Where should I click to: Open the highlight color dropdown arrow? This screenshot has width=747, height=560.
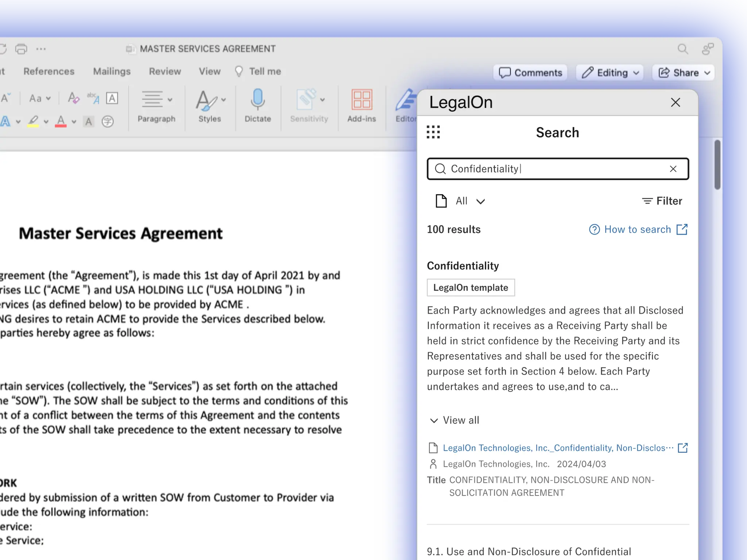[x=46, y=122]
